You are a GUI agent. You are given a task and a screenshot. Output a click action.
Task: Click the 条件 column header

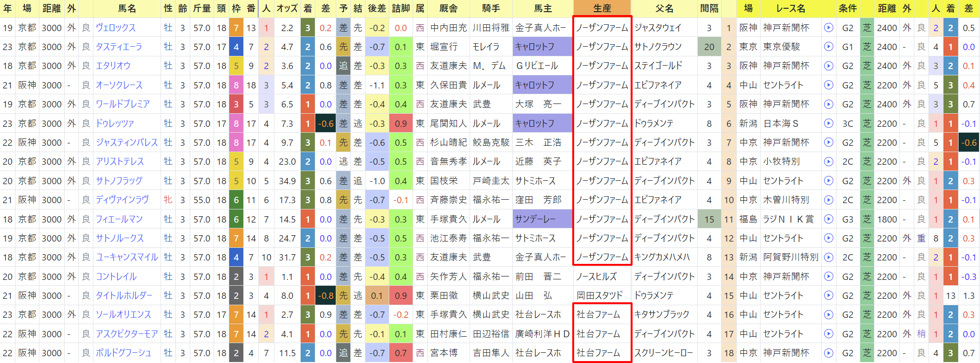[848, 8]
